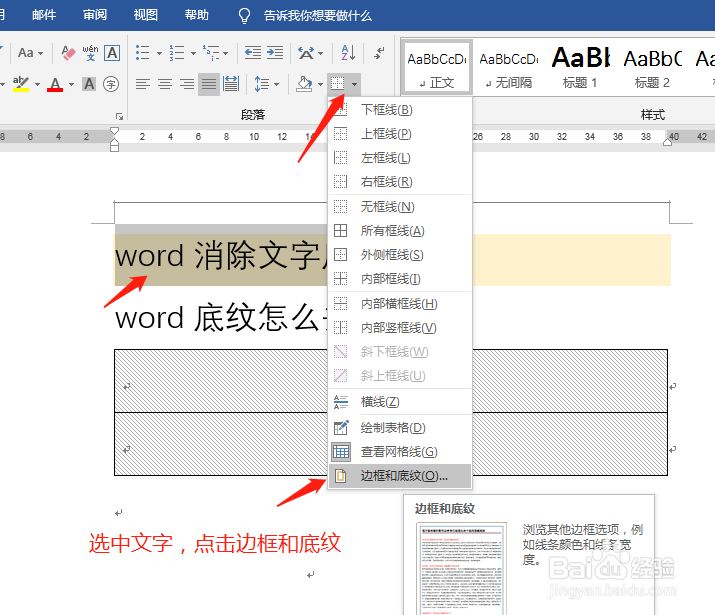Choose 绘制表格(D) from borders menu
Image resolution: width=715 pixels, height=615 pixels.
click(x=400, y=428)
